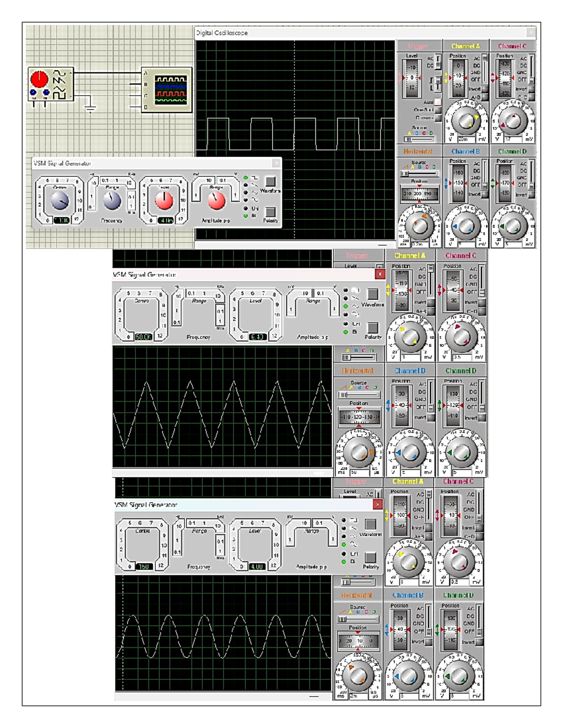Click the signal generator component in the schematic
The image size is (563, 728).
click(51, 84)
